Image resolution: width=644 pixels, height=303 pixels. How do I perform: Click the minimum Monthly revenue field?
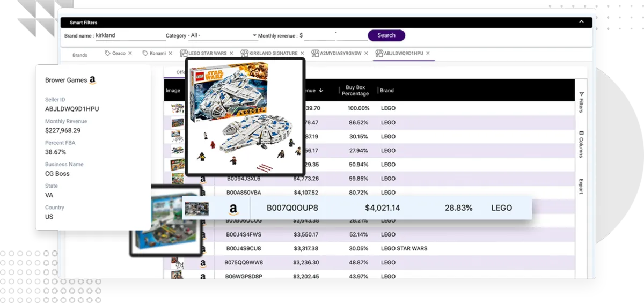pos(319,35)
